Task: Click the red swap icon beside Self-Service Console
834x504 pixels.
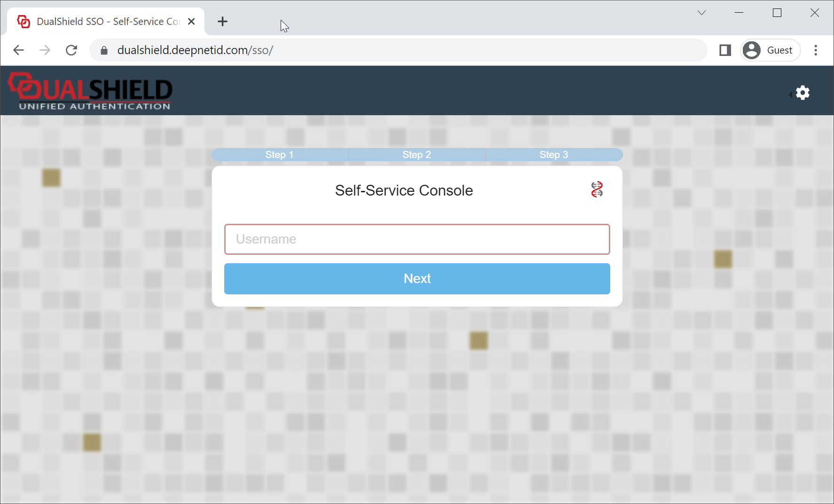Action: [x=597, y=189]
